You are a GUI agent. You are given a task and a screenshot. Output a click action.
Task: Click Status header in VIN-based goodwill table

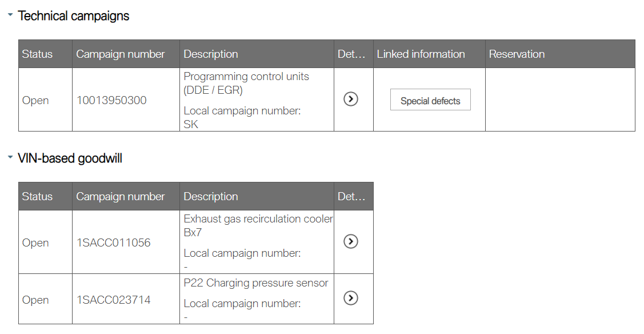click(37, 196)
